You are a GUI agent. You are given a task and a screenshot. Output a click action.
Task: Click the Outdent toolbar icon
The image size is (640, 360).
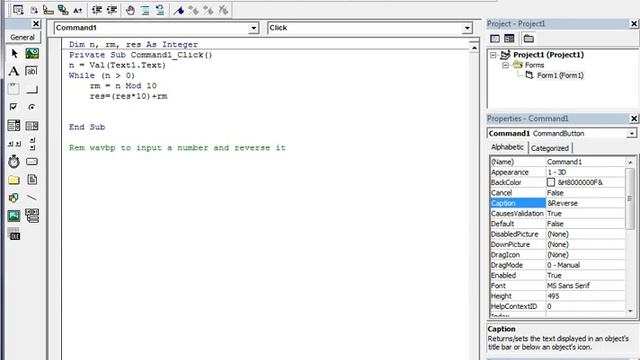coord(111,10)
